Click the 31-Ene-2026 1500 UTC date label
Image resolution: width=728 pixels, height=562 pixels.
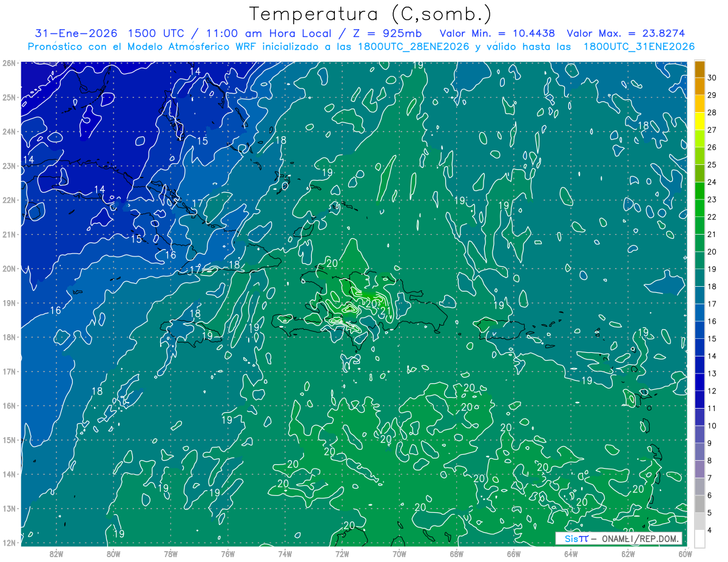[x=110, y=33]
